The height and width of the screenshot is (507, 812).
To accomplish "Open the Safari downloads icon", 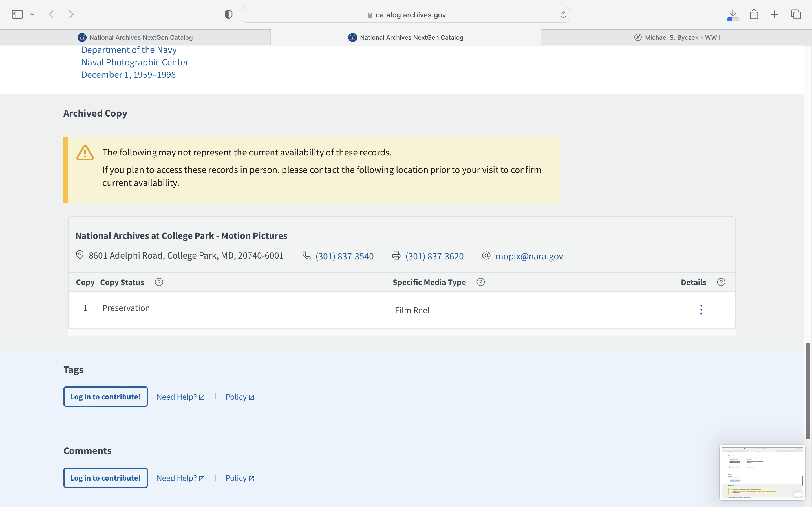I will point(733,14).
